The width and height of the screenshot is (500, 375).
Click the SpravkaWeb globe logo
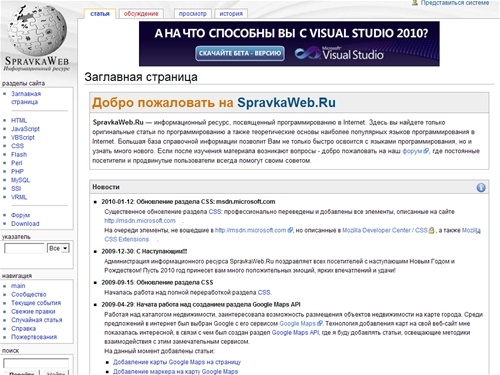(x=37, y=31)
